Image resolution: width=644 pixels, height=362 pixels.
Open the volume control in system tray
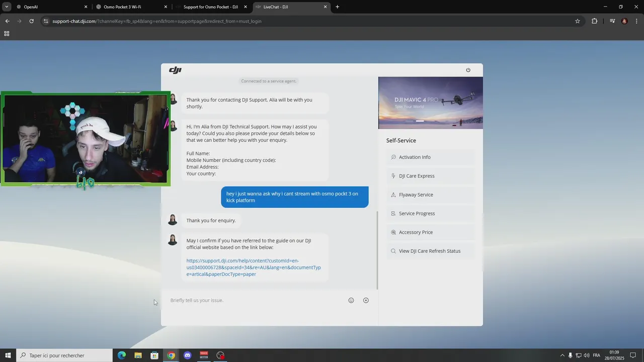click(x=587, y=355)
